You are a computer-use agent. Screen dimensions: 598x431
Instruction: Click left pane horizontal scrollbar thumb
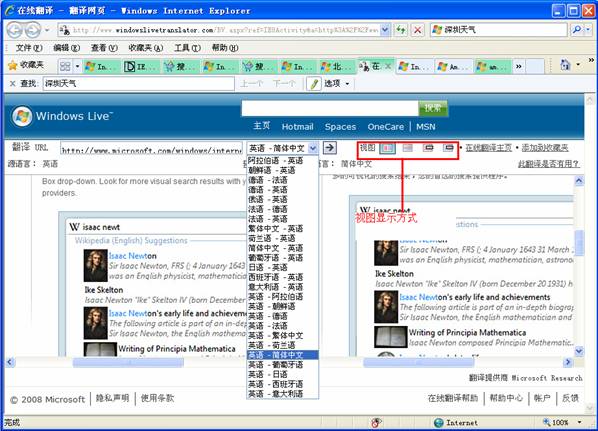pos(128,362)
